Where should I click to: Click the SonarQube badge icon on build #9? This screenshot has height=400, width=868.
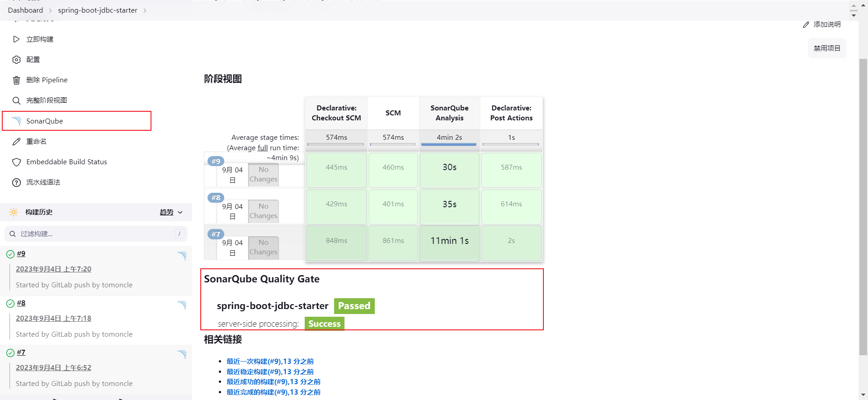pos(182,255)
